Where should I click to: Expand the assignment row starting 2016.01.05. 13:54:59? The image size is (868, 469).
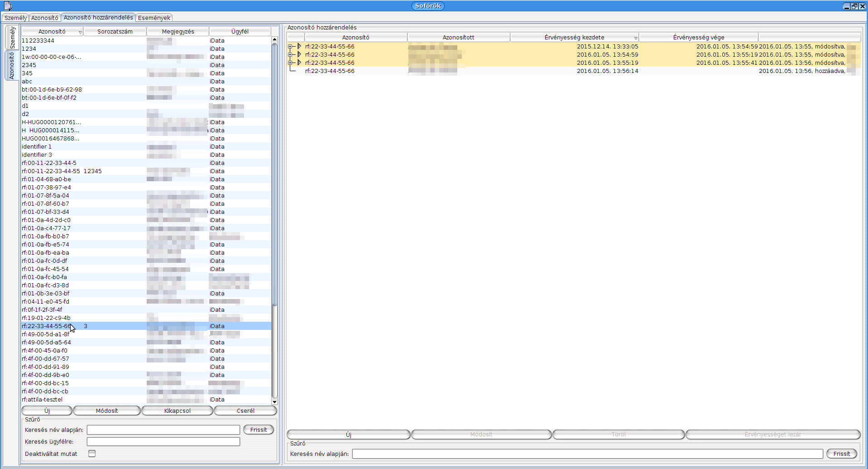[290, 55]
